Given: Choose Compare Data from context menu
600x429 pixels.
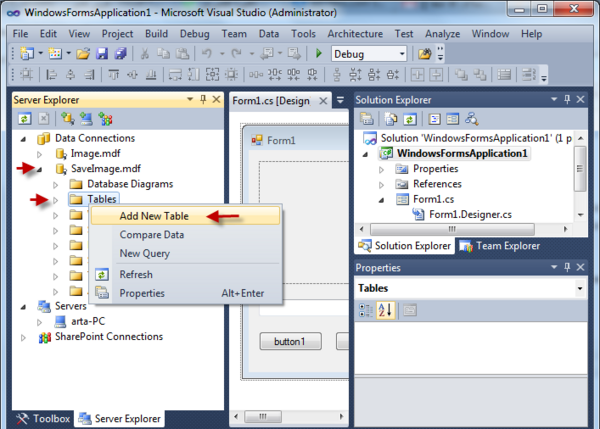Looking at the screenshot, I should click(x=186, y=235).
